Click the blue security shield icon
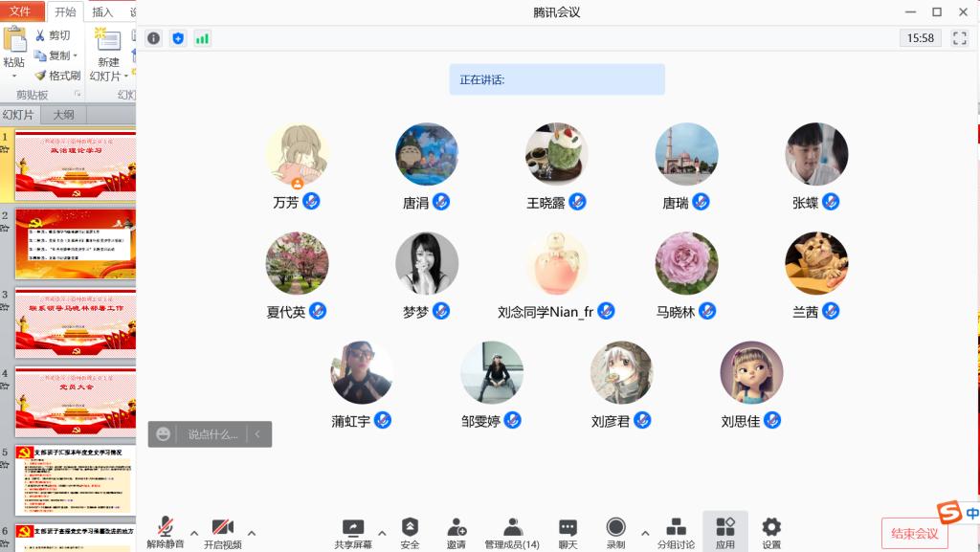This screenshot has width=980, height=552. tap(178, 38)
